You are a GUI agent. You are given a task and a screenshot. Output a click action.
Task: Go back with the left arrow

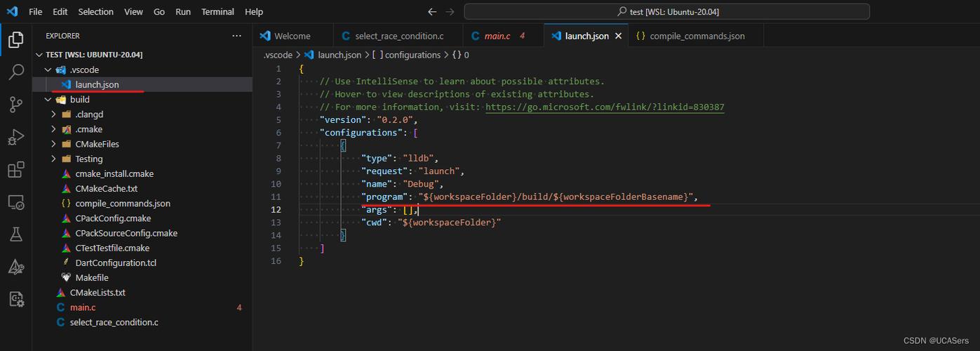[x=432, y=12]
